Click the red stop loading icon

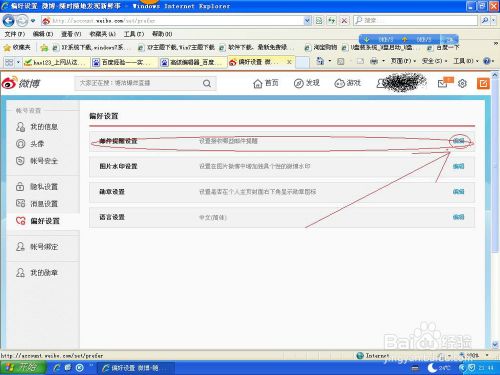pos(344,21)
